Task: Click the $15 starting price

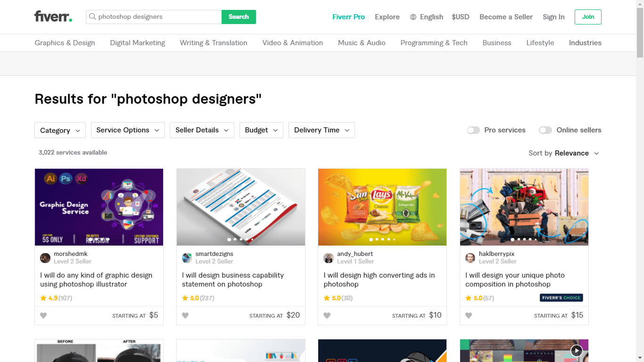Action: 577,315
